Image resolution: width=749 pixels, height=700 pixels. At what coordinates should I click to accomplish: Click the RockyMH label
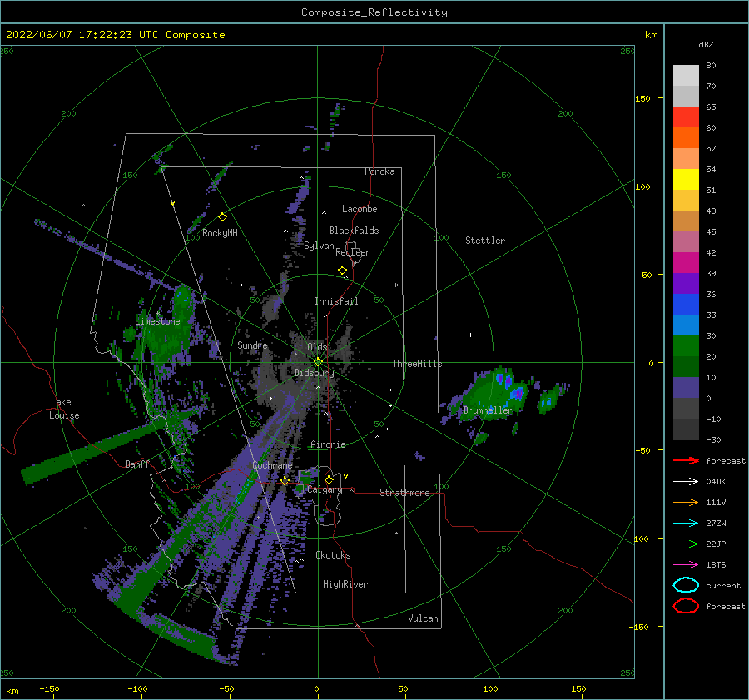point(220,233)
